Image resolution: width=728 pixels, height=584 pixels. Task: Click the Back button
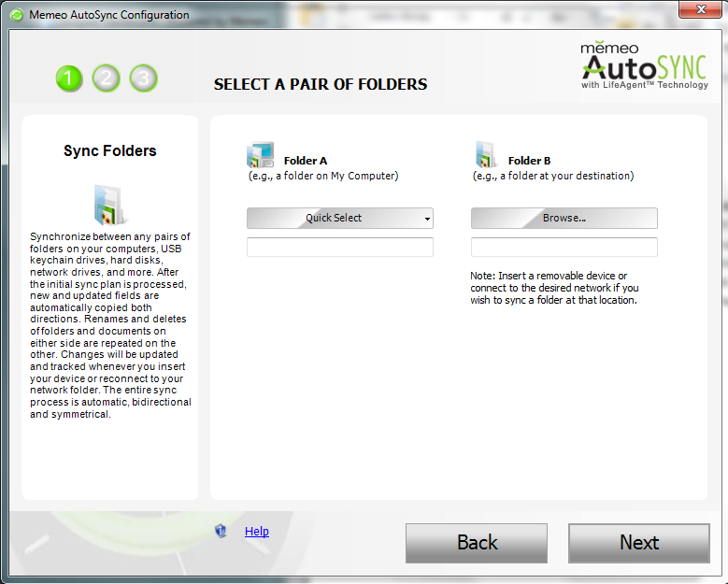pos(477,543)
